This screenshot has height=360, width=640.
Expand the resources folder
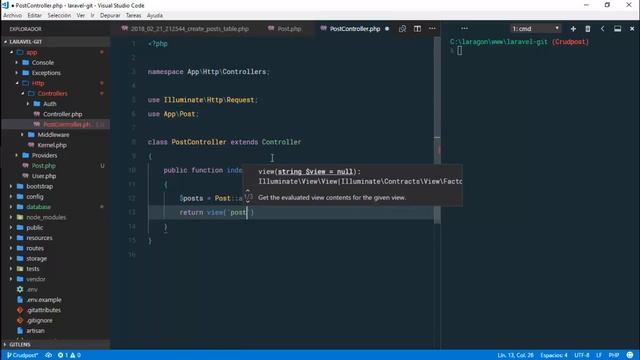coord(39,238)
